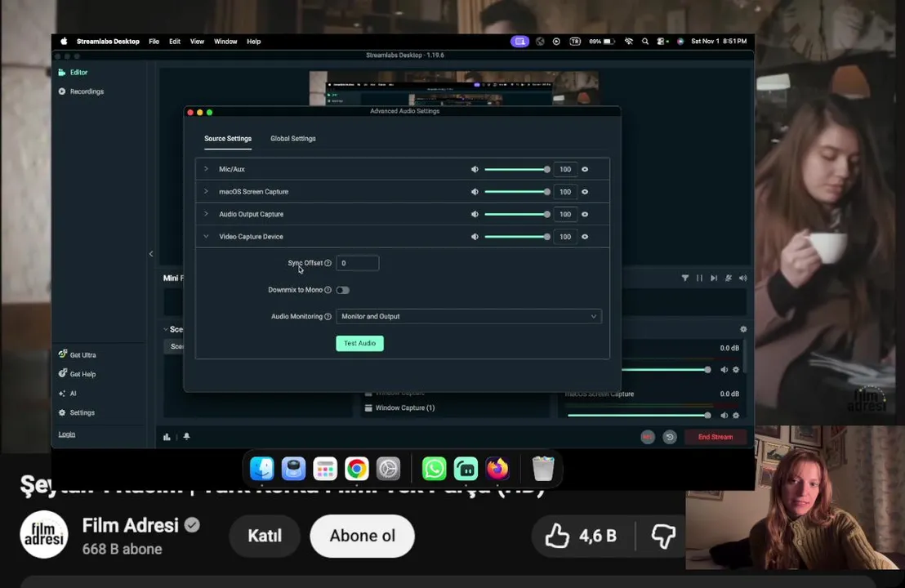Open the performance stats bar-chart icon
The image size is (905, 588).
click(167, 437)
